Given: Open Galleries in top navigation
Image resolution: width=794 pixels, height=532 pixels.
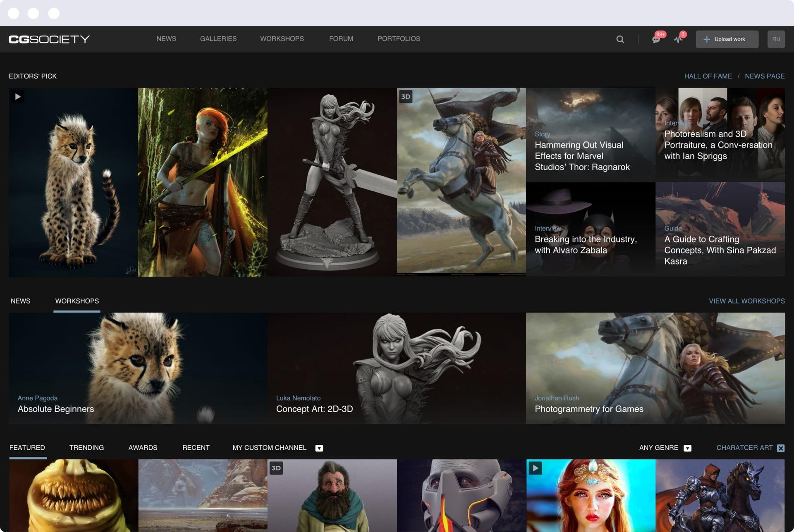Looking at the screenshot, I should point(218,39).
